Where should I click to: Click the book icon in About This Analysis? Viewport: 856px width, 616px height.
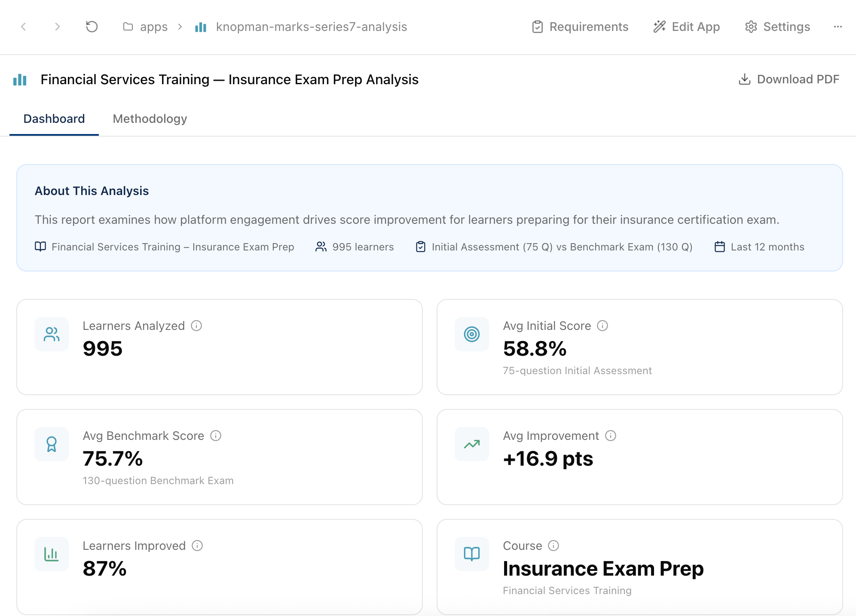[x=40, y=247]
